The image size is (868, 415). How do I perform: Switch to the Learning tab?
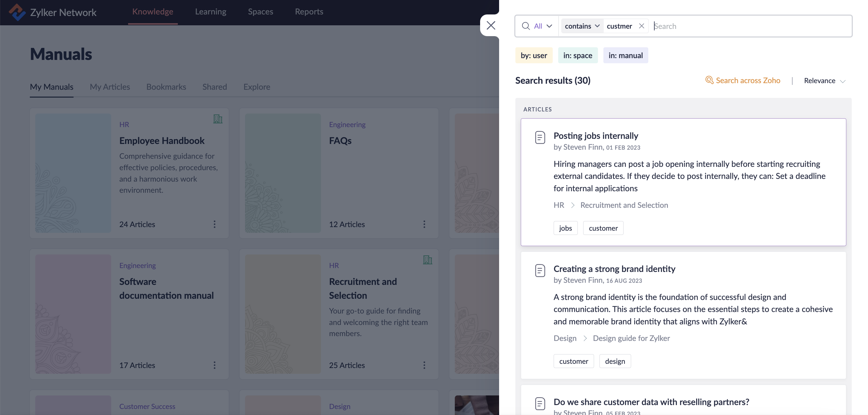tap(211, 11)
